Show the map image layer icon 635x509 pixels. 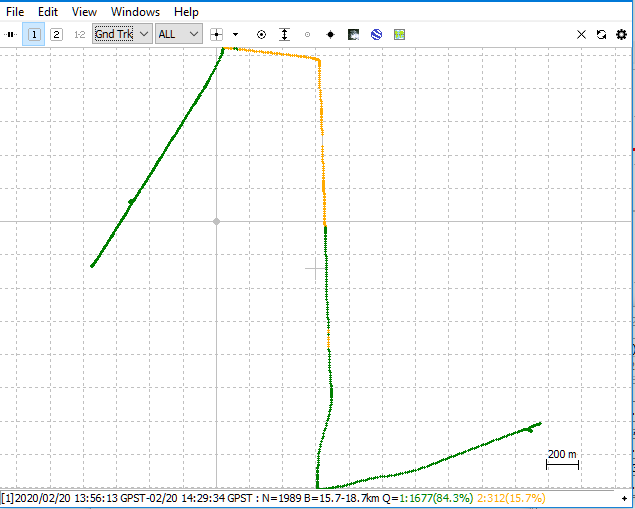tap(354, 34)
